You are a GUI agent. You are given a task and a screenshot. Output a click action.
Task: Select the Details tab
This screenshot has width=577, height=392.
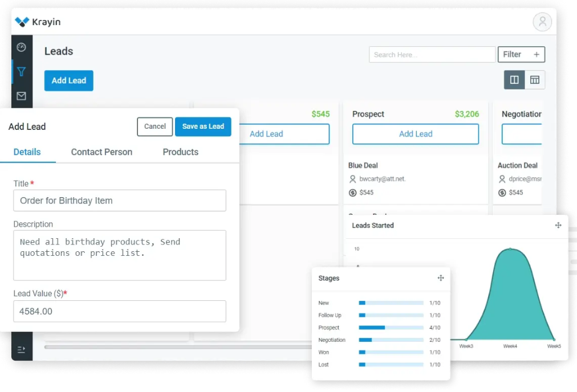coord(27,152)
